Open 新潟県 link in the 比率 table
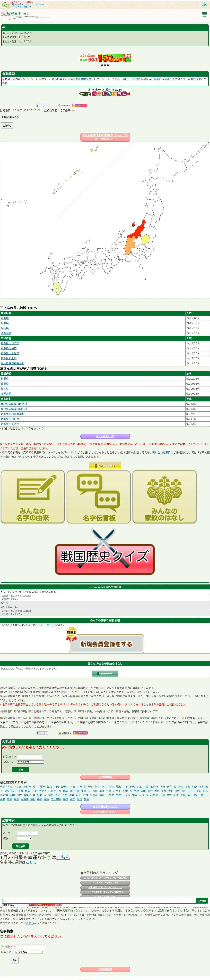Screen dimensions: 210x980 coord(5,379)
